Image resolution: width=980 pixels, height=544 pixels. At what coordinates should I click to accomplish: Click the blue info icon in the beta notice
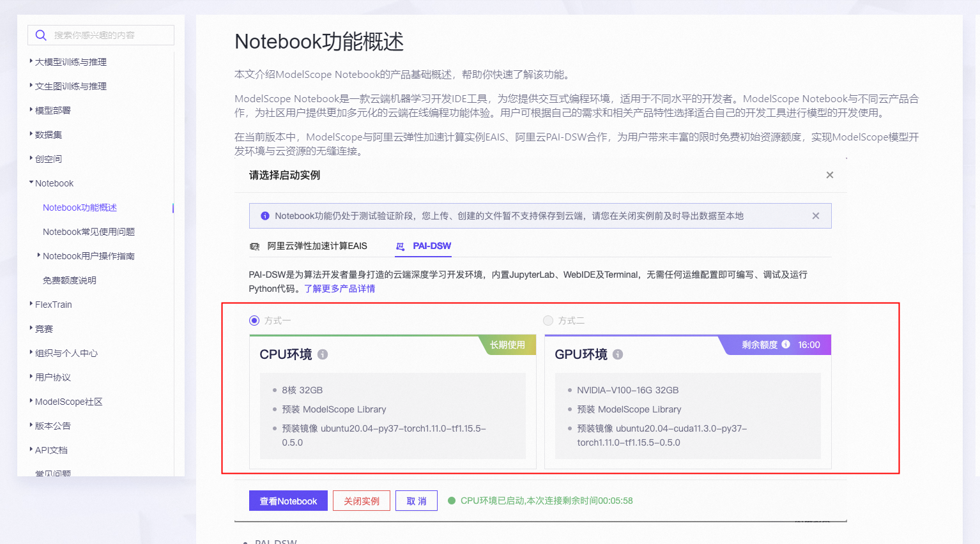coord(264,216)
